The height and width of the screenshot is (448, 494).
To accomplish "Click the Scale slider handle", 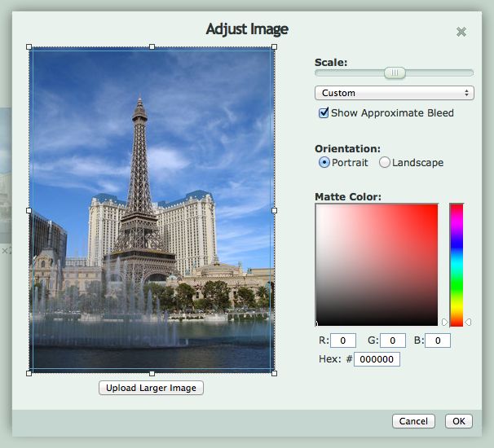I will [395, 73].
